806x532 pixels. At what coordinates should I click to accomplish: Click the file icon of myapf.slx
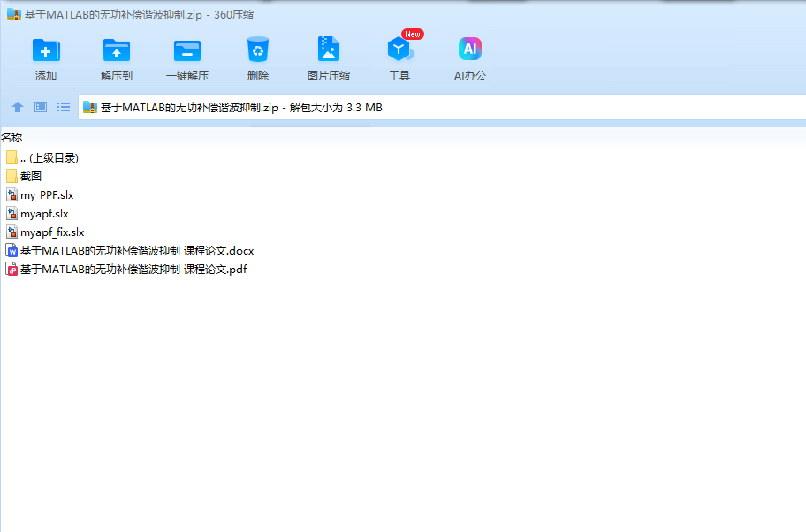click(11, 213)
